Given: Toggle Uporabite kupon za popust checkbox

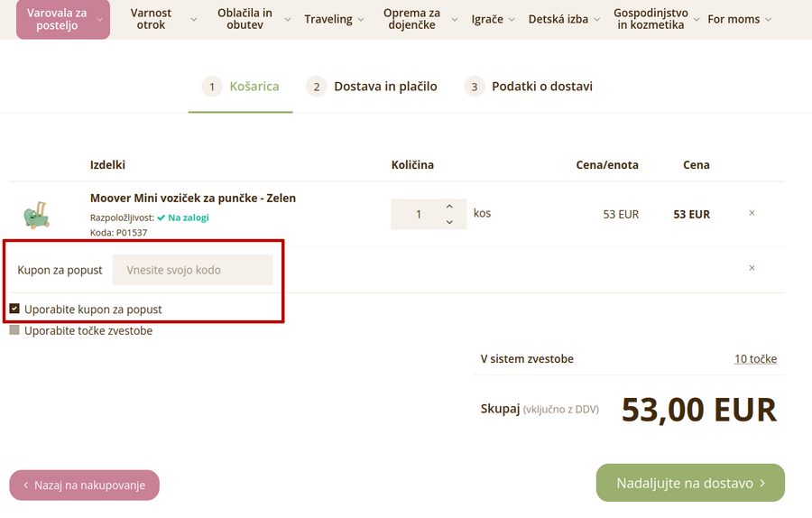Looking at the screenshot, I should pyautogui.click(x=14, y=309).
